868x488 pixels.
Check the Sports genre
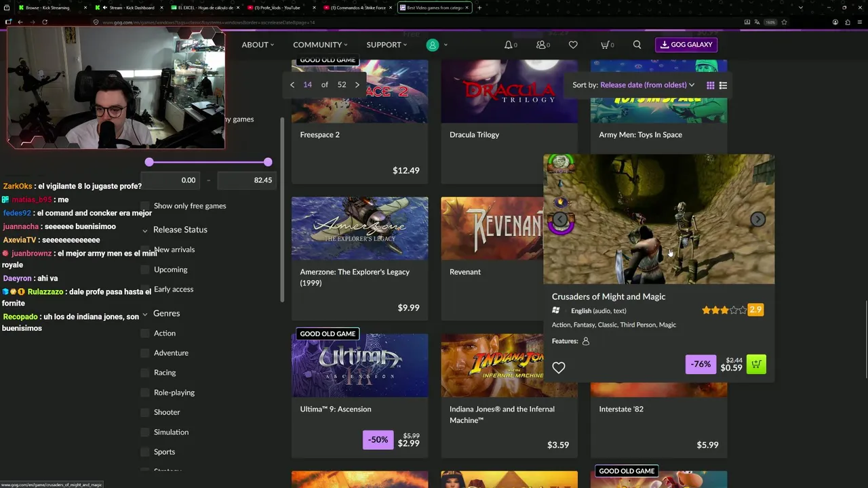145,452
